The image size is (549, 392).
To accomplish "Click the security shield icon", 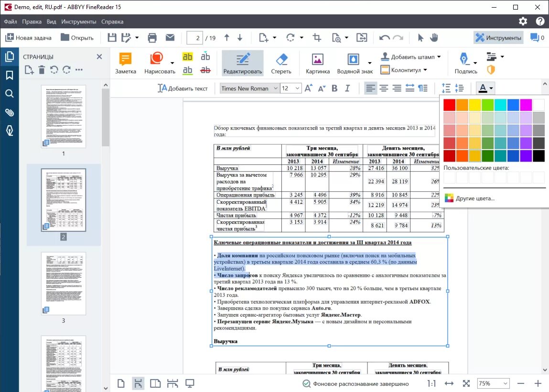I will coord(491,70).
